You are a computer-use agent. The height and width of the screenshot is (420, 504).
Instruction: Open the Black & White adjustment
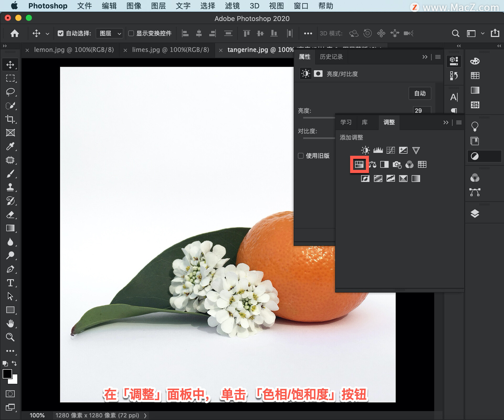click(385, 165)
